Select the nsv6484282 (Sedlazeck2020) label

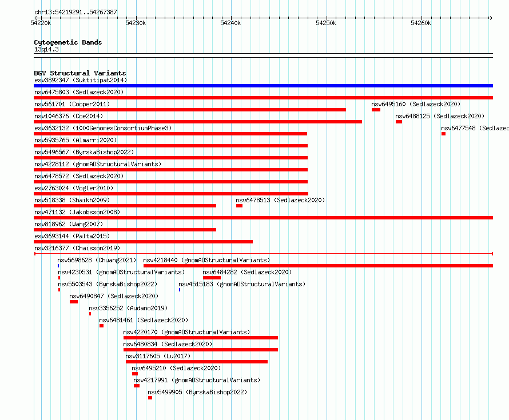(x=247, y=272)
